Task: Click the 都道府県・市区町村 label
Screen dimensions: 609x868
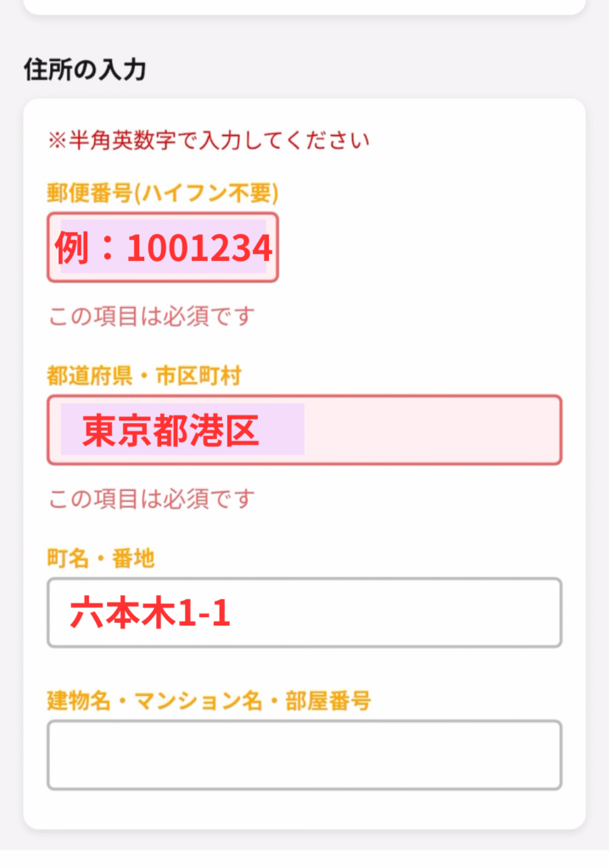Action: click(144, 376)
